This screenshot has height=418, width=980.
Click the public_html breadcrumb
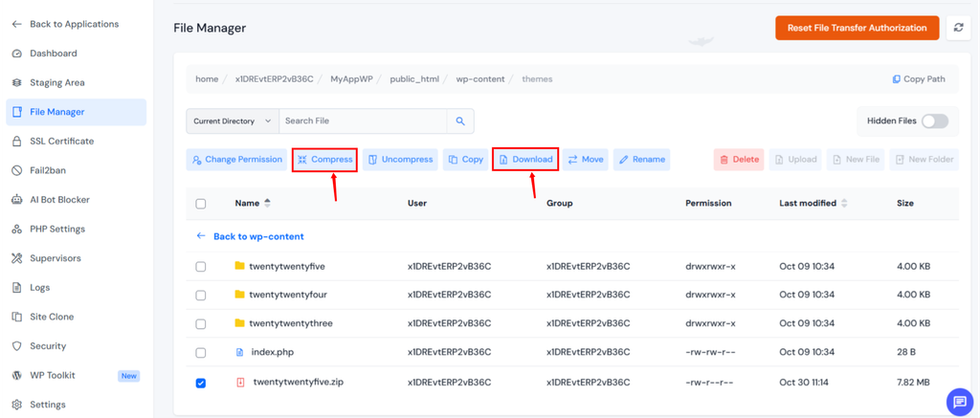(x=415, y=79)
